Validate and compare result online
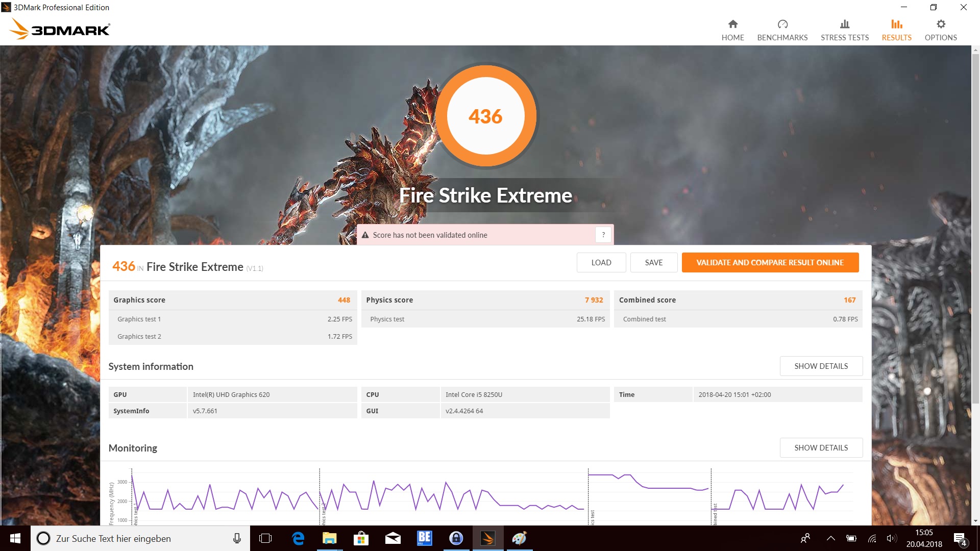Screen dimensions: 980x551 click(x=770, y=263)
